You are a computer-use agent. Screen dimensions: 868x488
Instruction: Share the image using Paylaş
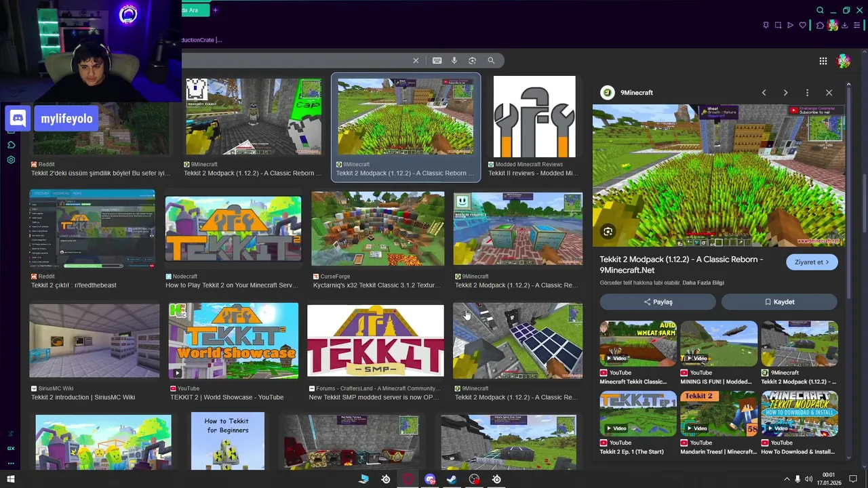(657, 302)
